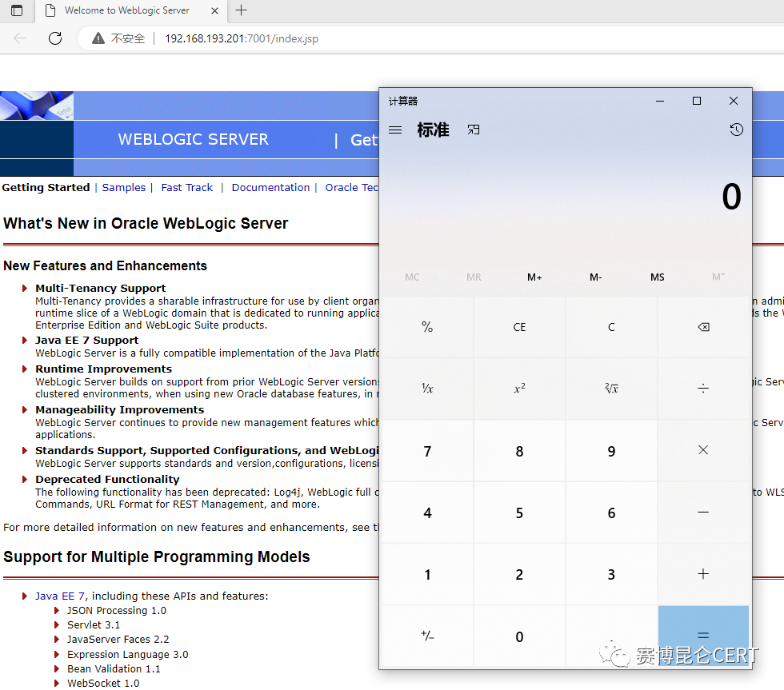Viewport: 784px width, 690px height.
Task: Click the Runtime Improvements heading
Action: (103, 369)
